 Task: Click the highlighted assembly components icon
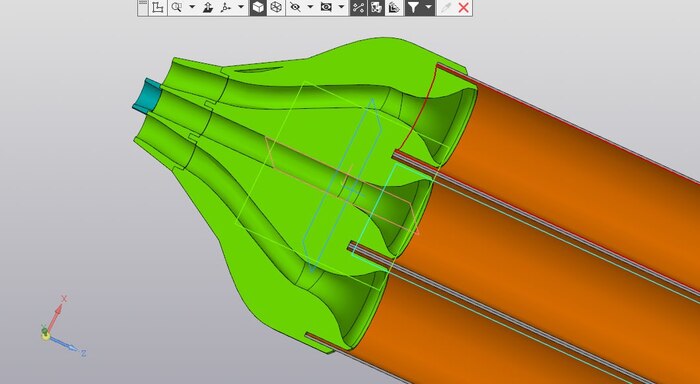(376, 7)
